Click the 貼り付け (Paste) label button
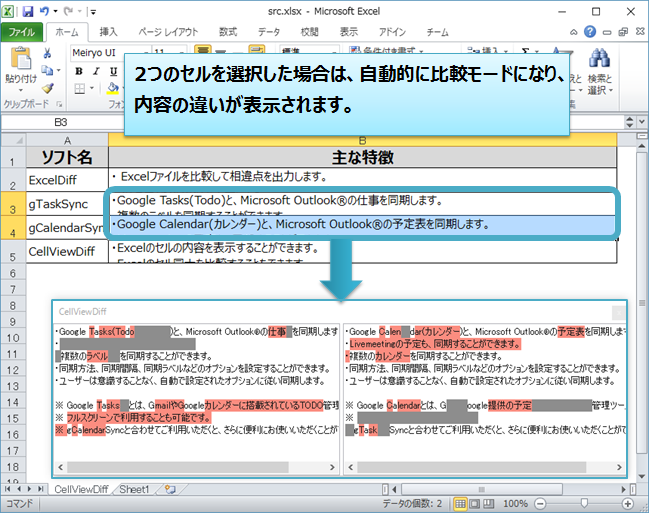 pos(21,78)
